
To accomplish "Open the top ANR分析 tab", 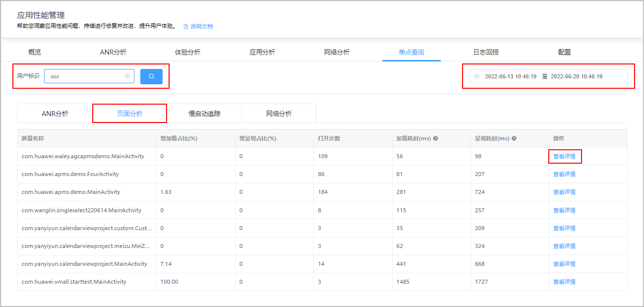I will pyautogui.click(x=113, y=52).
